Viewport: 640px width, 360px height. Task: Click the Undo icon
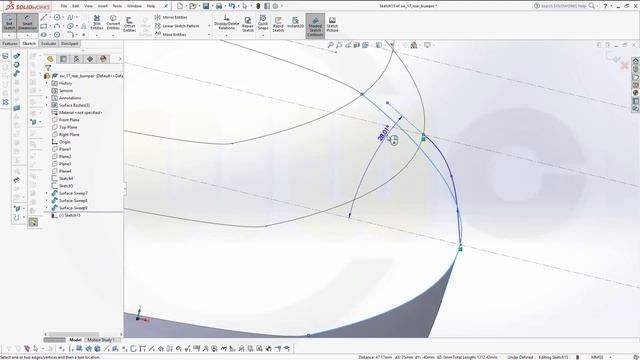click(x=232, y=6)
